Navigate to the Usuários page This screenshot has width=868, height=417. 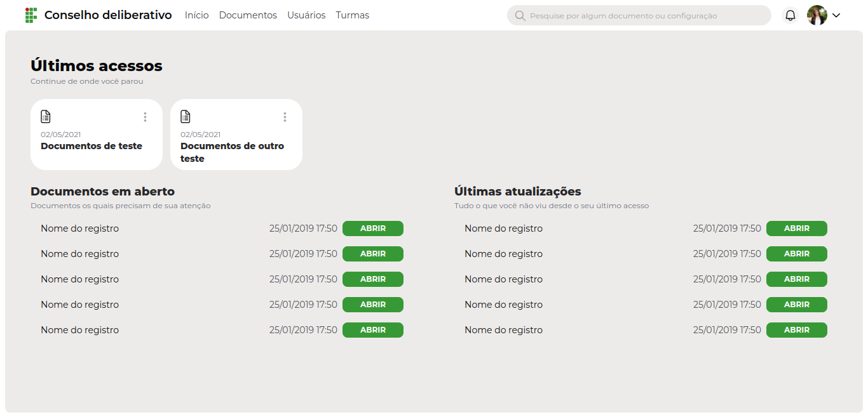[x=306, y=15]
